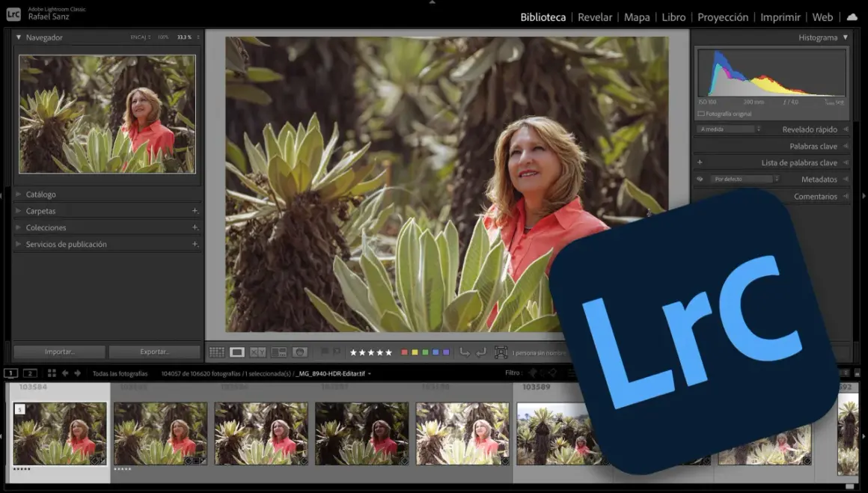Expand the Catálogo panel
868x493 pixels.
click(x=18, y=195)
